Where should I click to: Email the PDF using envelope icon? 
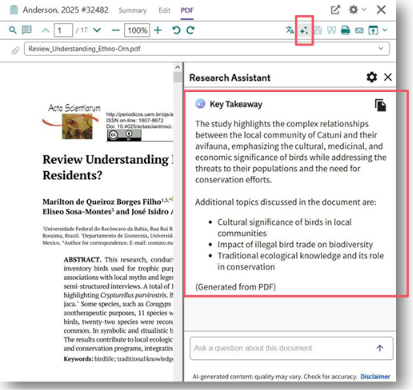click(359, 31)
